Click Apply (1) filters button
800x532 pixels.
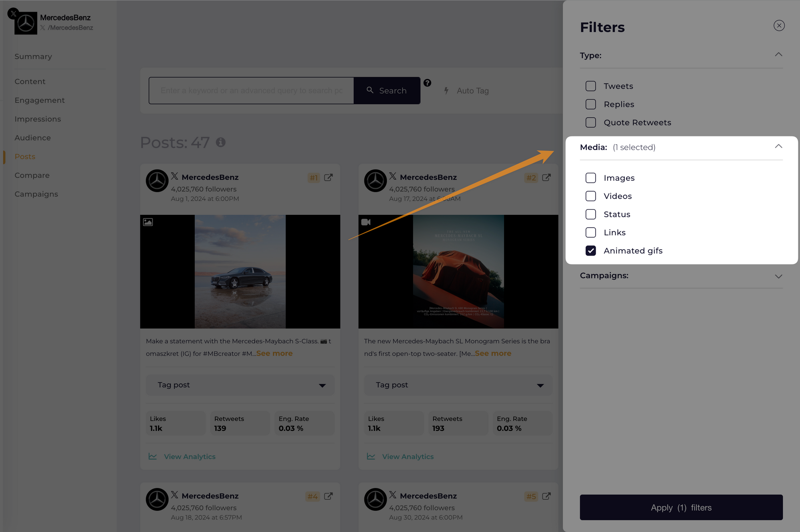[x=681, y=508]
